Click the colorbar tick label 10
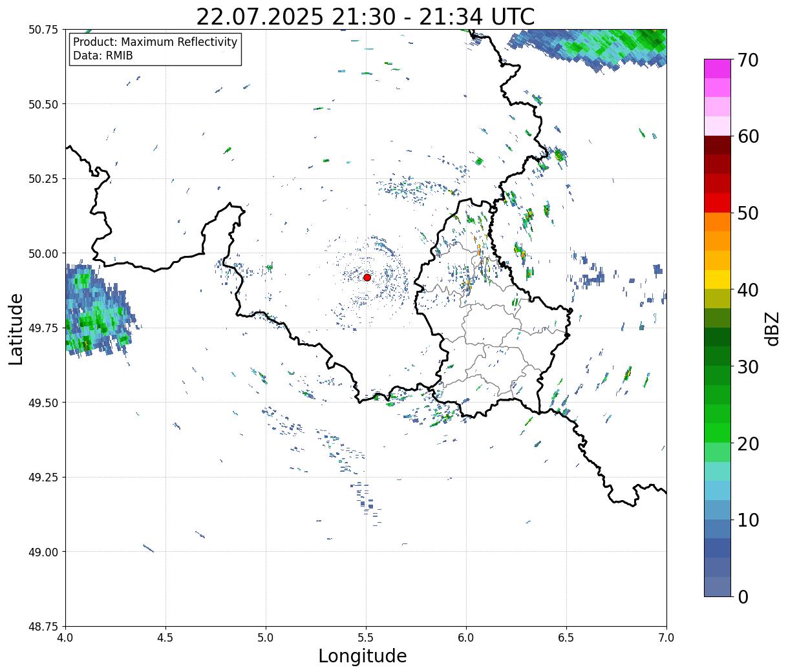The height and width of the screenshot is (672, 788). (x=748, y=520)
